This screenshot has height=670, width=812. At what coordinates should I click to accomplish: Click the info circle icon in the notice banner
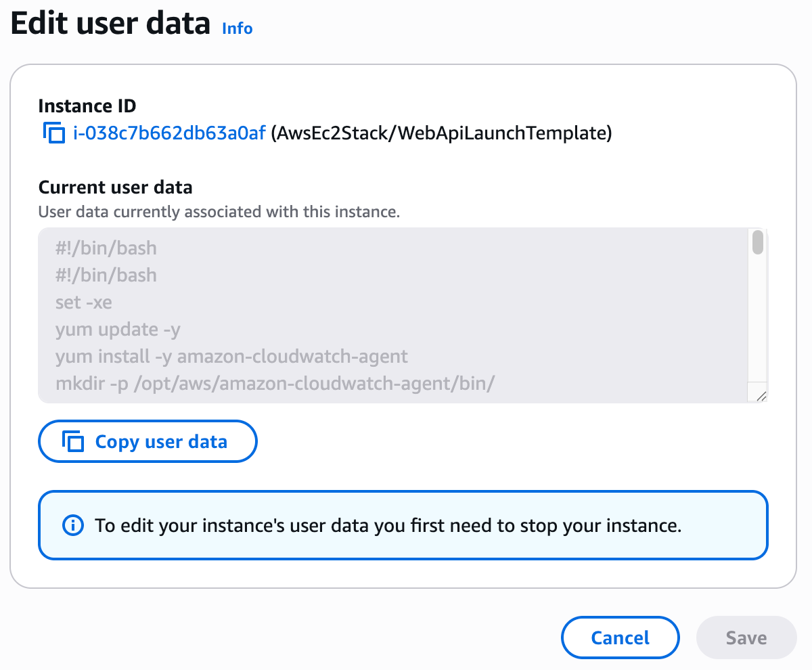point(72,525)
